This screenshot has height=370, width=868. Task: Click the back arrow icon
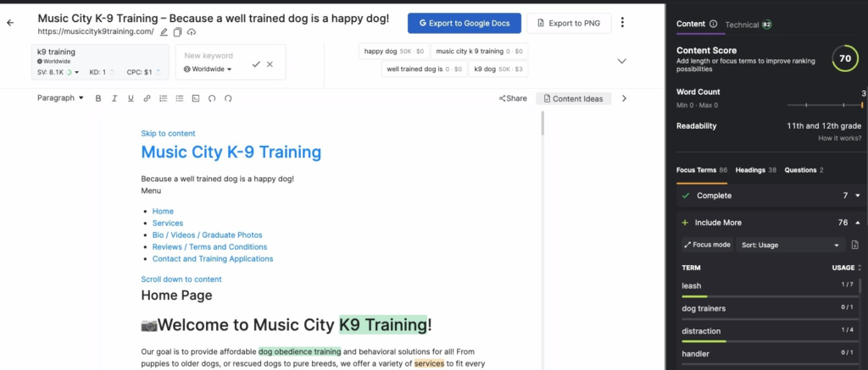[x=10, y=23]
